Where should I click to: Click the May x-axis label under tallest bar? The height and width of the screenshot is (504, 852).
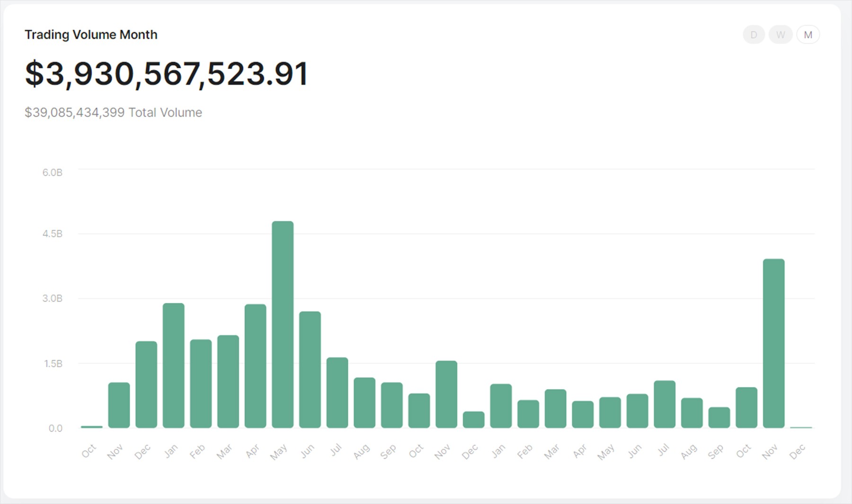tap(279, 452)
